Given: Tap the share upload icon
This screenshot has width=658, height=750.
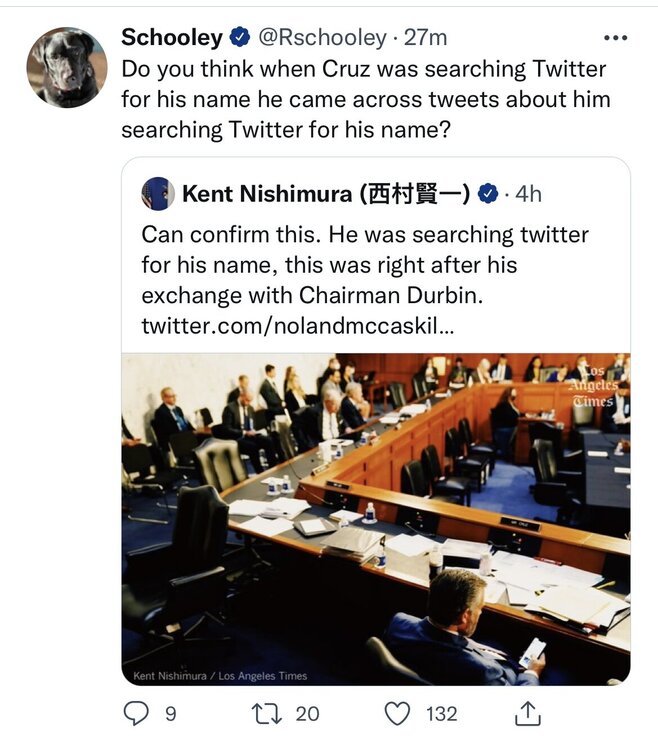Looking at the screenshot, I should click(529, 713).
